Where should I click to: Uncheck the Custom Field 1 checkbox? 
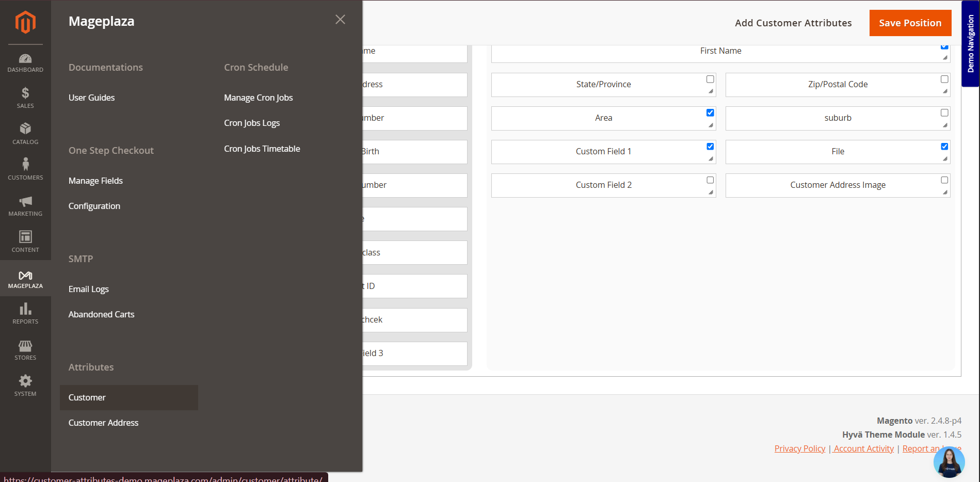[x=710, y=146]
